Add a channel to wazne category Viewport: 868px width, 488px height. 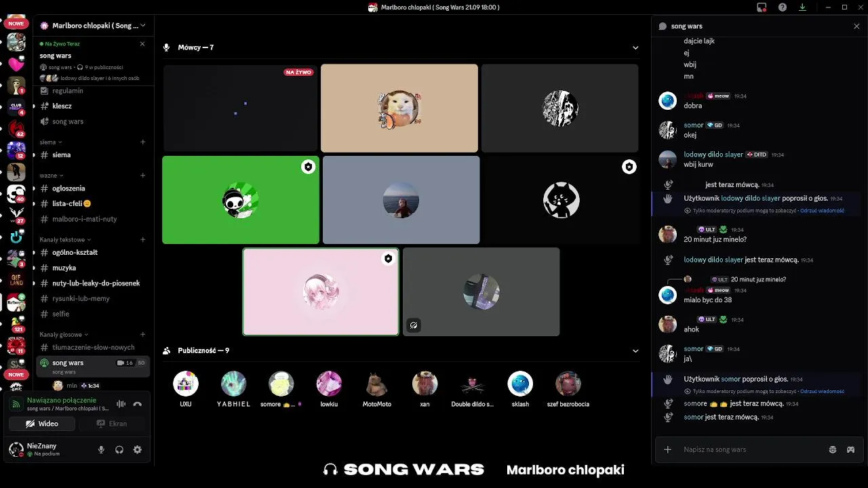(x=143, y=176)
